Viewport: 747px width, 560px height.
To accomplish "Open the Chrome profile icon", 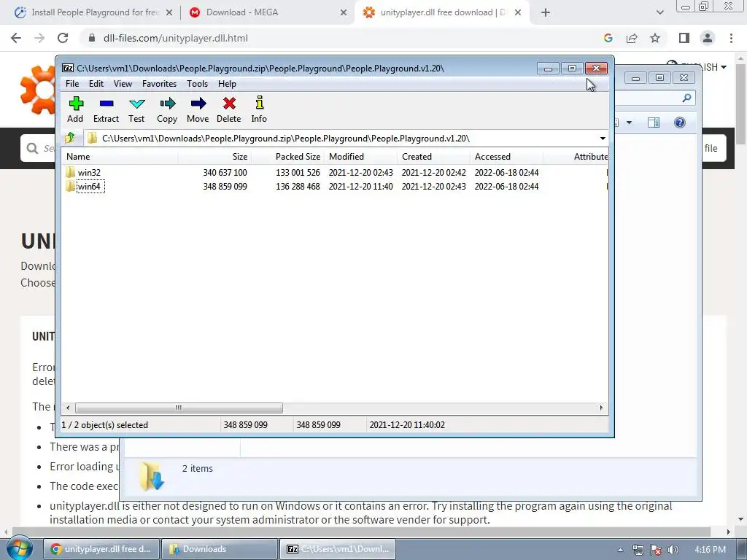I will pyautogui.click(x=708, y=38).
